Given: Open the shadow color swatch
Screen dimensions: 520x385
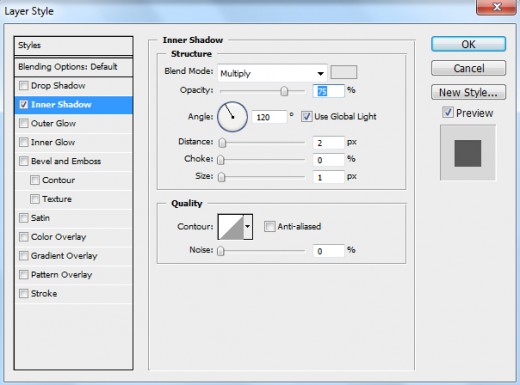Looking at the screenshot, I should 344,72.
